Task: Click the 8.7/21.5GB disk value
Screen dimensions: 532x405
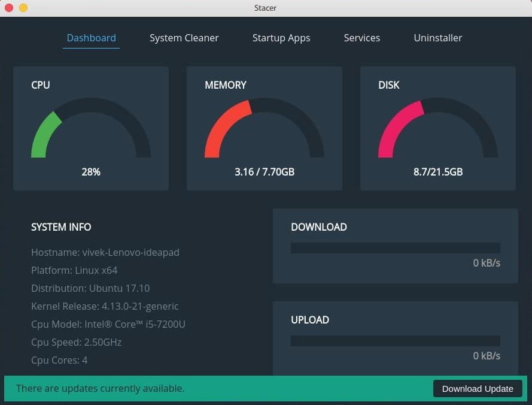Action: 438,172
